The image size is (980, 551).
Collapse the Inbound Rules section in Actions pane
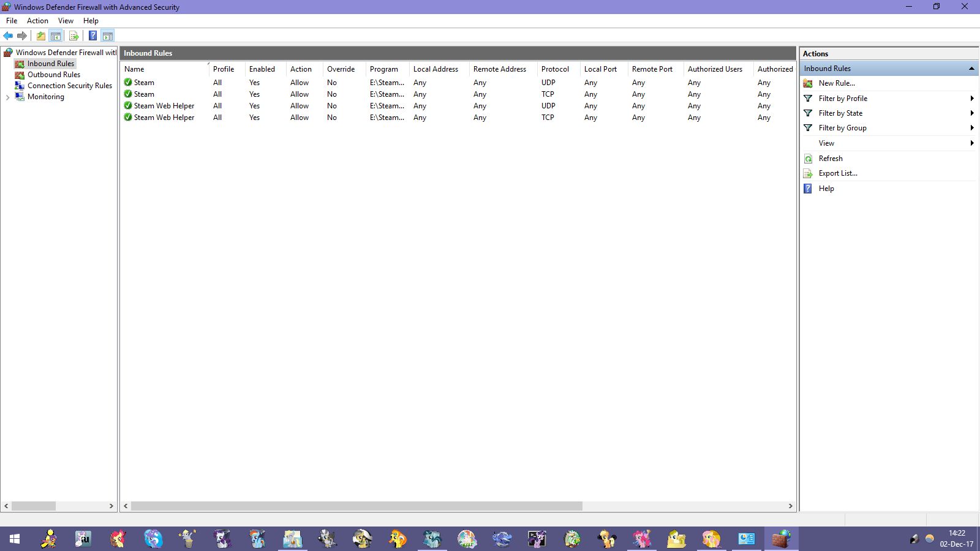[971, 69]
